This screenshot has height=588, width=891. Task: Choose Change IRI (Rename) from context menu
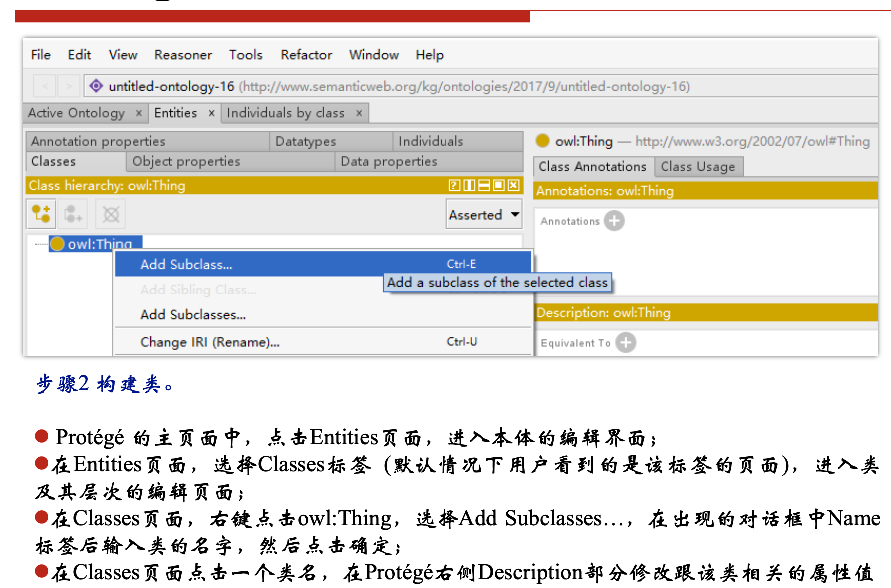[x=209, y=342]
